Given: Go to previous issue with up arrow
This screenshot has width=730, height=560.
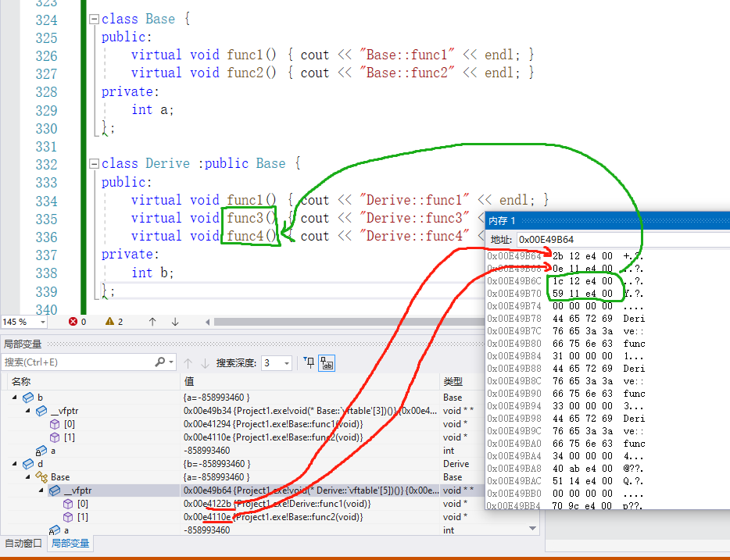Looking at the screenshot, I should click(x=152, y=322).
